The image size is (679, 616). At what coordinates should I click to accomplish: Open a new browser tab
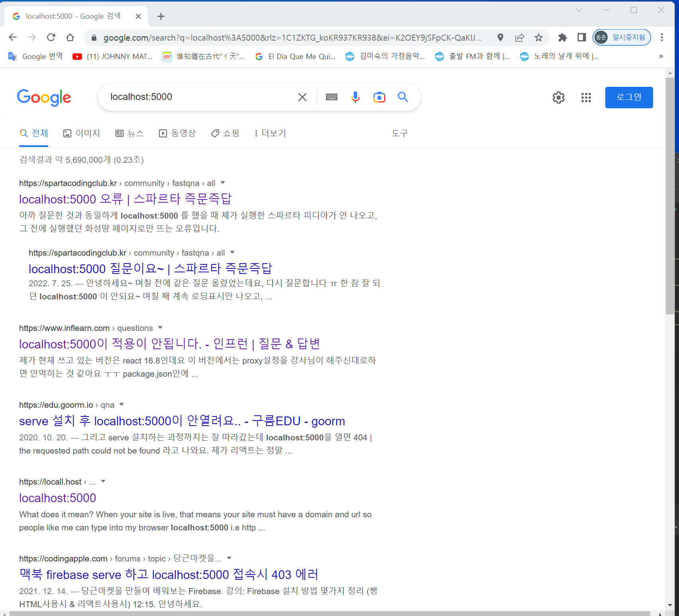pos(161,16)
